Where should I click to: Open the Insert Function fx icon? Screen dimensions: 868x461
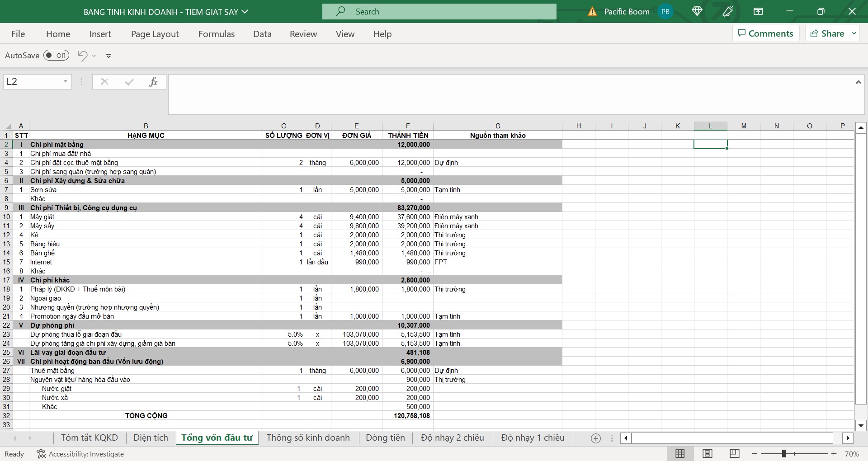pyautogui.click(x=153, y=82)
